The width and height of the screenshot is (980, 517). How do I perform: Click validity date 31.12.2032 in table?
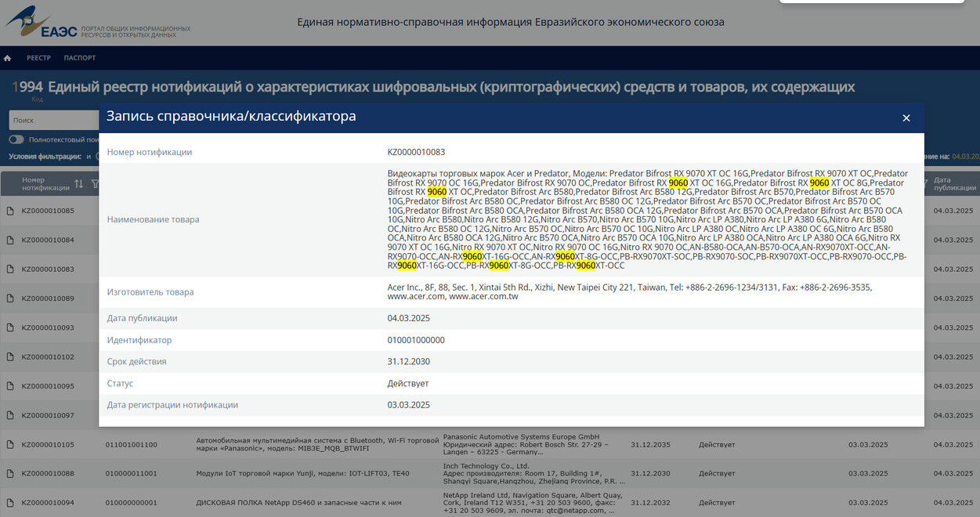point(650,503)
